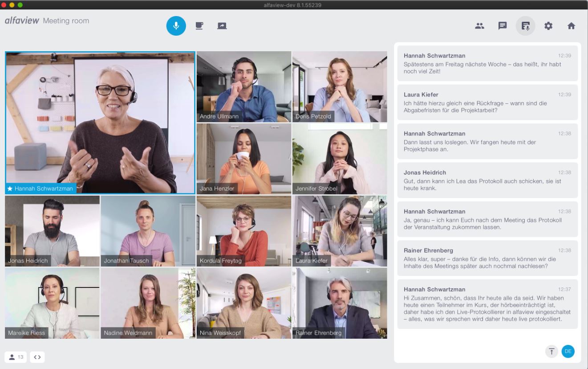Viewport: 588px width, 369px height.
Task: Open the participants list icon
Action: point(479,26)
